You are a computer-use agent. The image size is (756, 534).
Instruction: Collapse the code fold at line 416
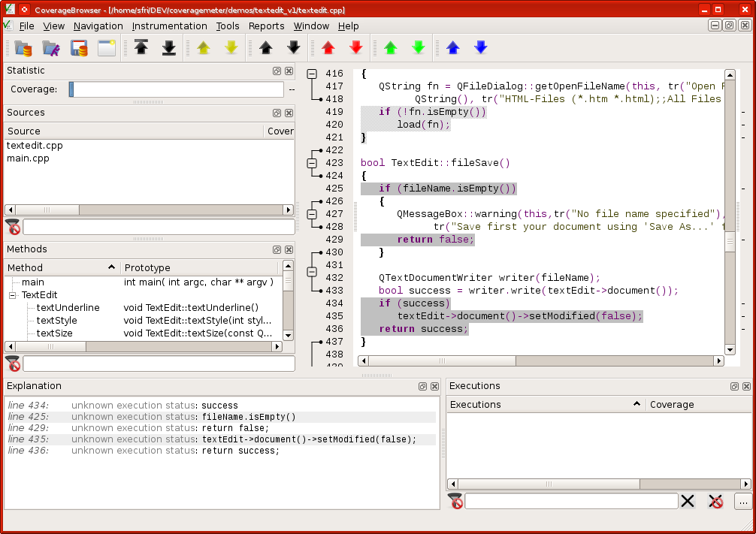coord(313,74)
